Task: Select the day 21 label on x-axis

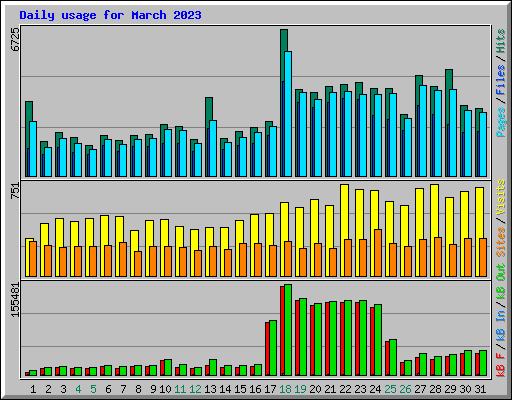Action: pos(330,389)
